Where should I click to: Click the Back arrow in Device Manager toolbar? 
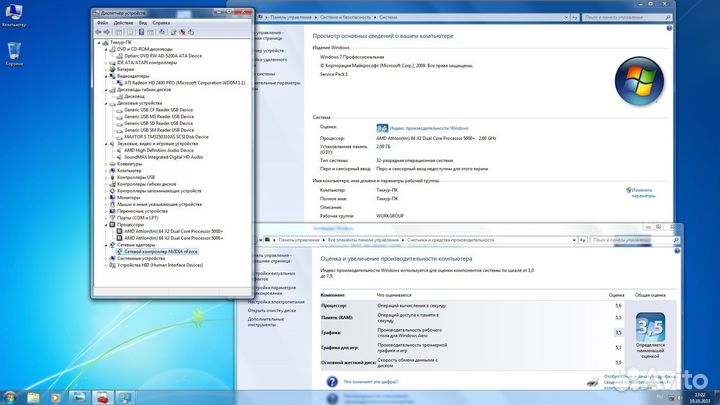pyautogui.click(x=98, y=32)
